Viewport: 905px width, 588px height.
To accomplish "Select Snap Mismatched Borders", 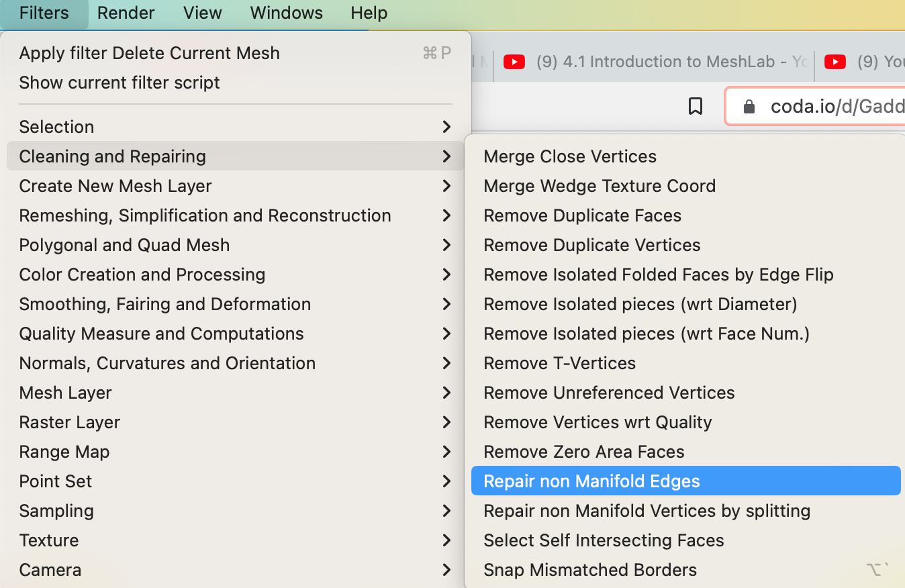I will (x=590, y=570).
